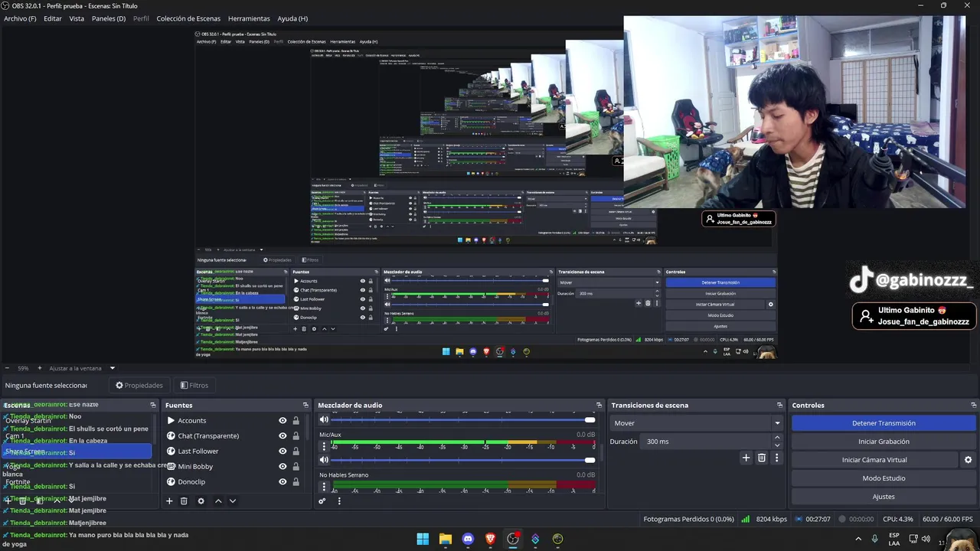
Task: Open the Paneles menu
Action: (x=109, y=18)
